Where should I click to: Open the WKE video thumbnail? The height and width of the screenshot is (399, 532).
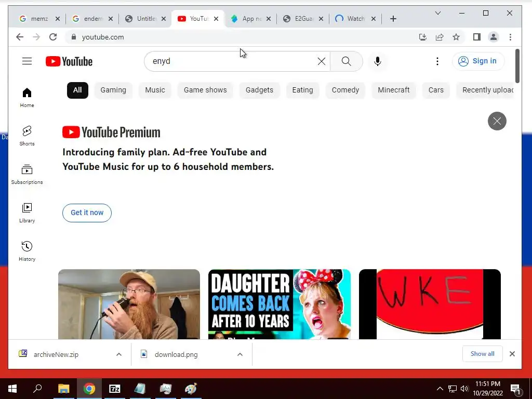(x=430, y=304)
